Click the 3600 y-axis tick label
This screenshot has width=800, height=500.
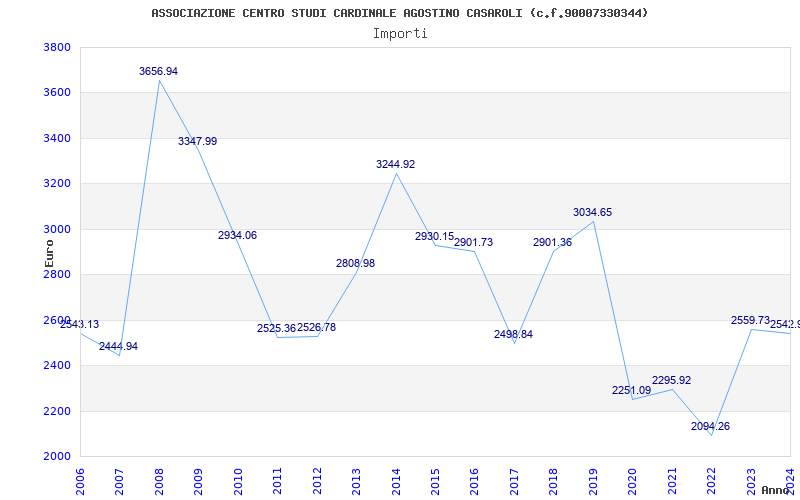point(57,93)
